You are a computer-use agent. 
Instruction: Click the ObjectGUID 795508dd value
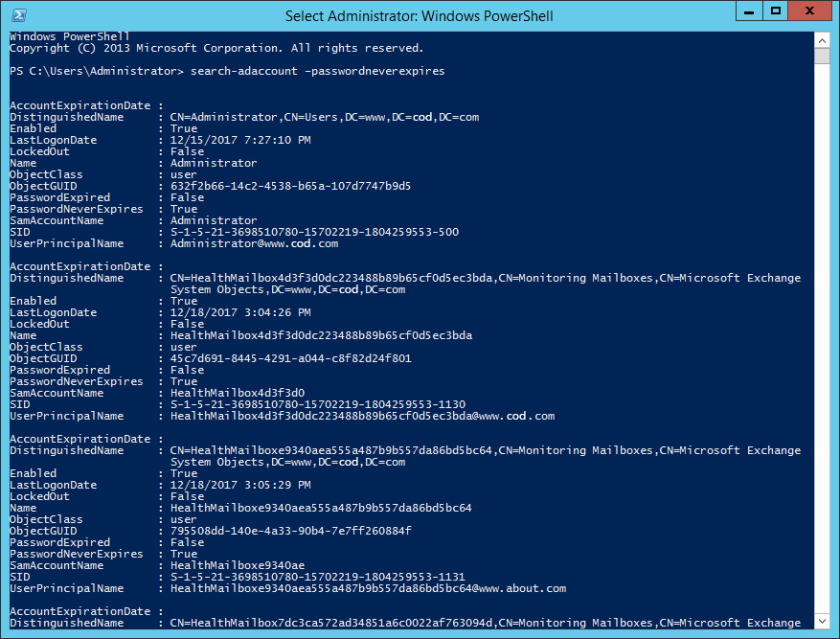(291, 531)
